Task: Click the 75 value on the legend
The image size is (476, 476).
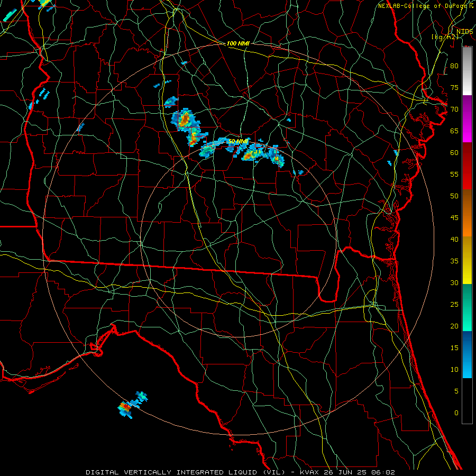Action: click(454, 87)
